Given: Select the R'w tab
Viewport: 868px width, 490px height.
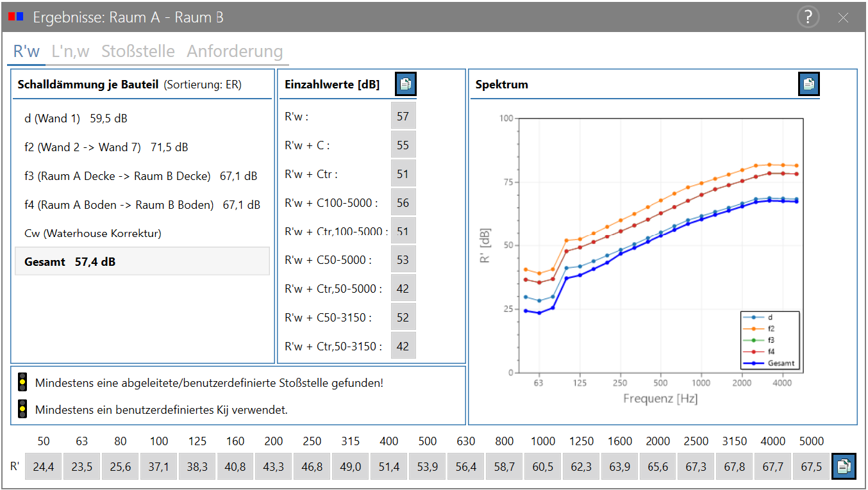Looking at the screenshot, I should point(26,51).
